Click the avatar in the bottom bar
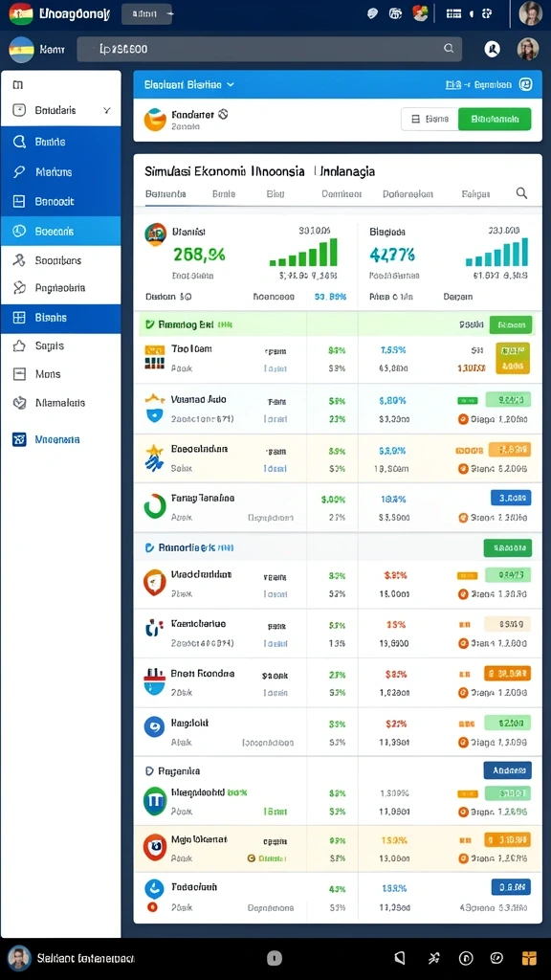Viewport: 551px width, 980px height. coord(19,957)
